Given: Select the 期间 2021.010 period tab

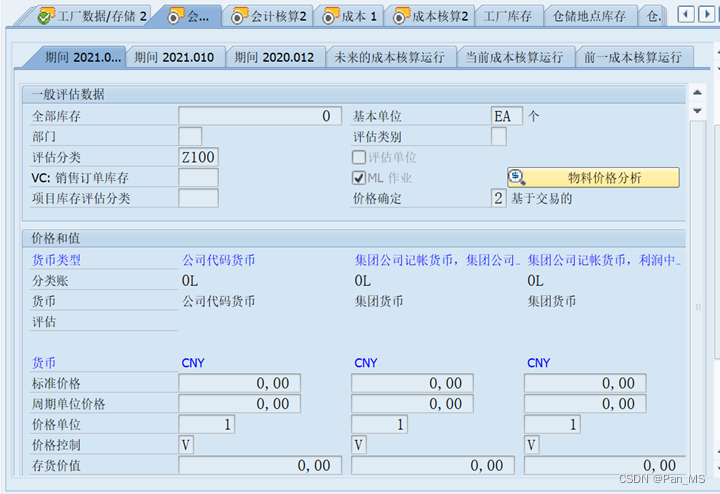Looking at the screenshot, I should pyautogui.click(x=174, y=57).
